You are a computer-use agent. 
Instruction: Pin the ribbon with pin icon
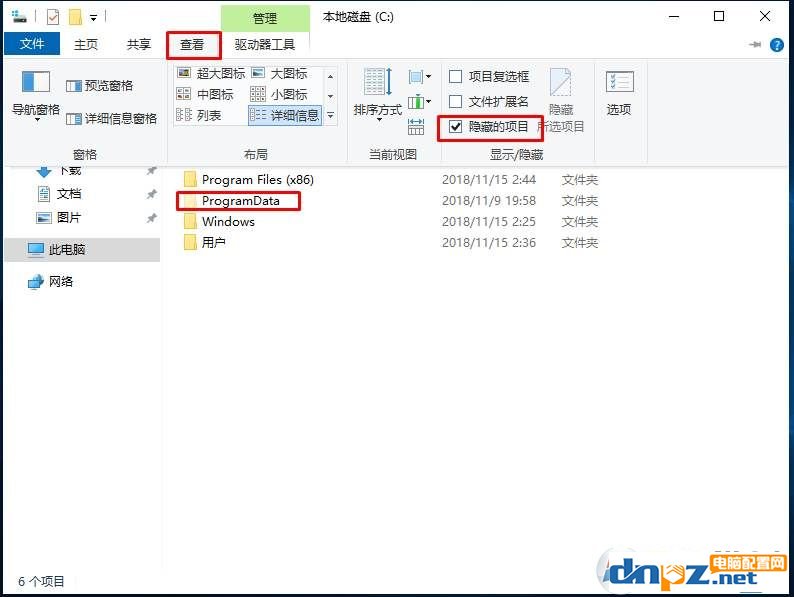click(x=755, y=45)
